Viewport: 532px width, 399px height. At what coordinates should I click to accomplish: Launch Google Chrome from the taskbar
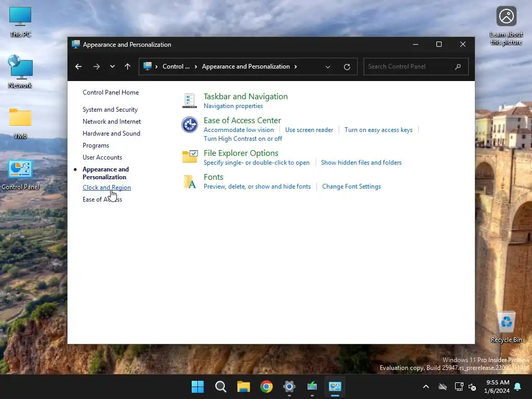point(267,387)
